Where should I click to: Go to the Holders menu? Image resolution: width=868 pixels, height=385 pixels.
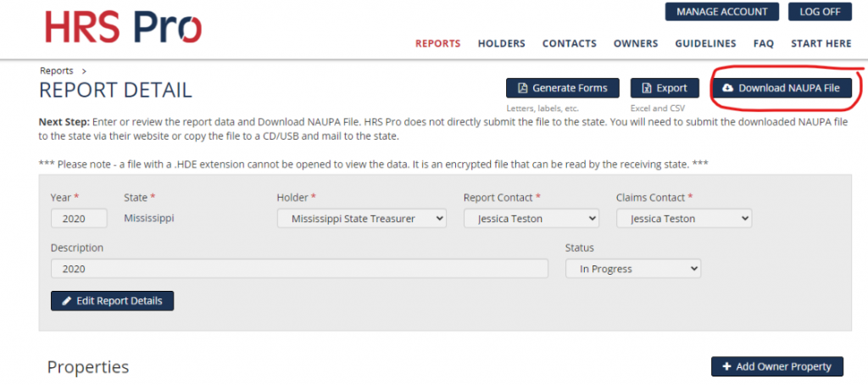click(502, 43)
